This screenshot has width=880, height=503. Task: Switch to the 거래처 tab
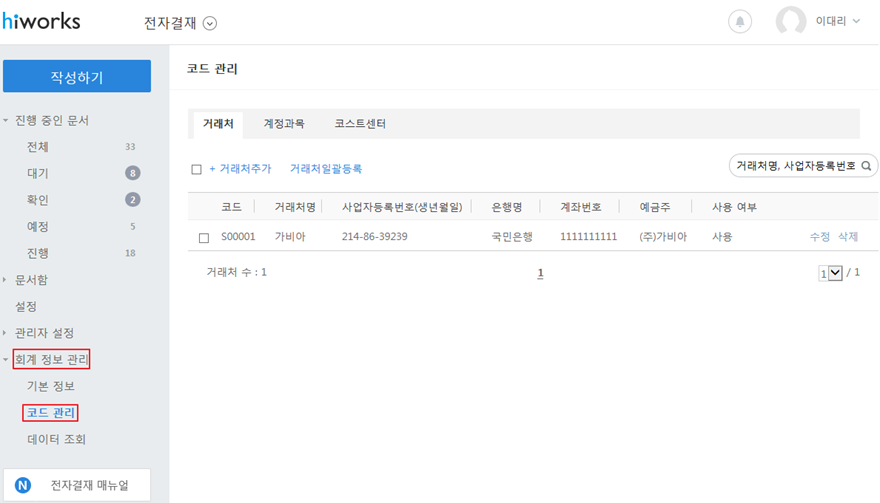coord(218,124)
